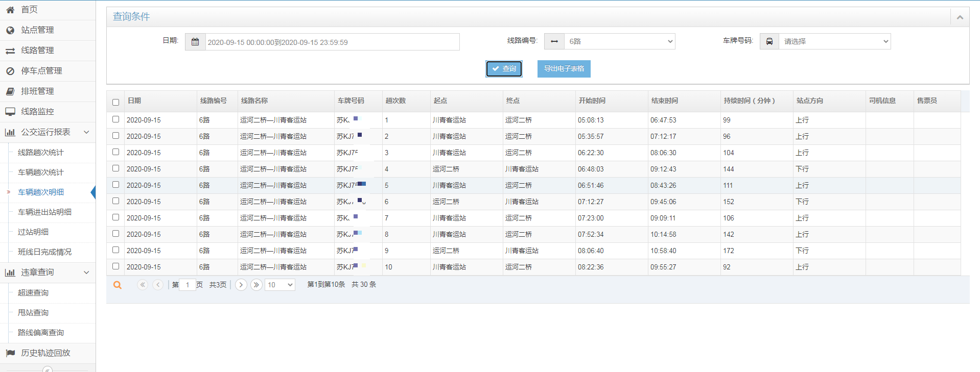Click the date range input field

[x=332, y=42]
